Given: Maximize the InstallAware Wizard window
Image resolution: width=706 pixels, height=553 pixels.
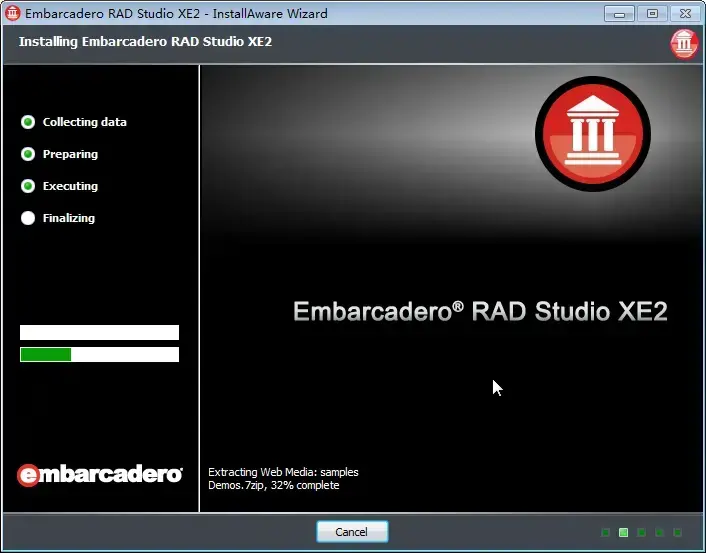Looking at the screenshot, I should (x=652, y=14).
